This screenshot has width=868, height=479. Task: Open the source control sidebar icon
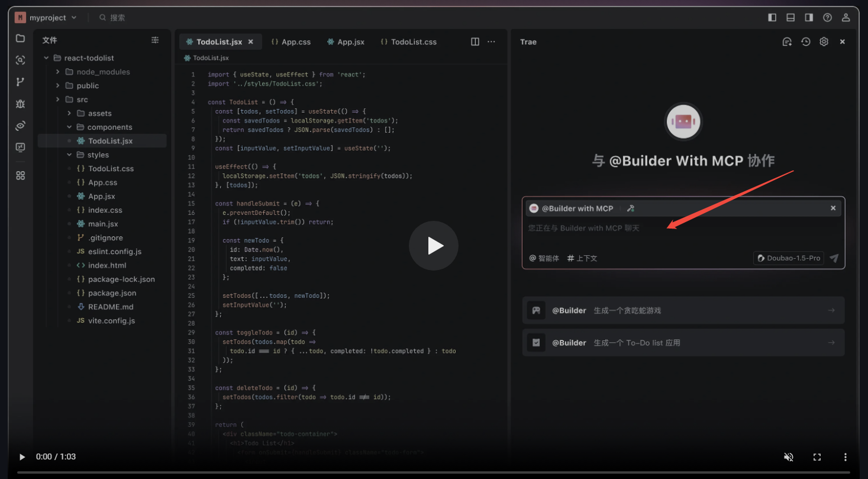(20, 82)
